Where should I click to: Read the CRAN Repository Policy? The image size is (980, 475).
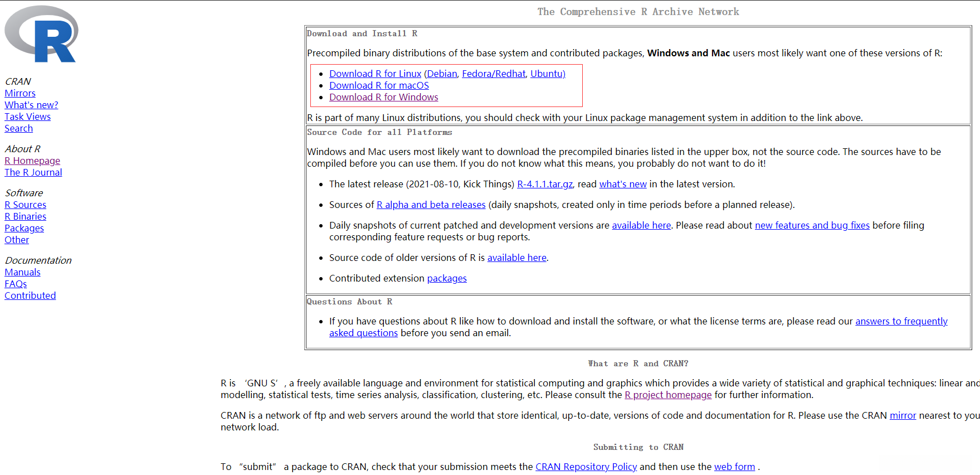[586, 467]
